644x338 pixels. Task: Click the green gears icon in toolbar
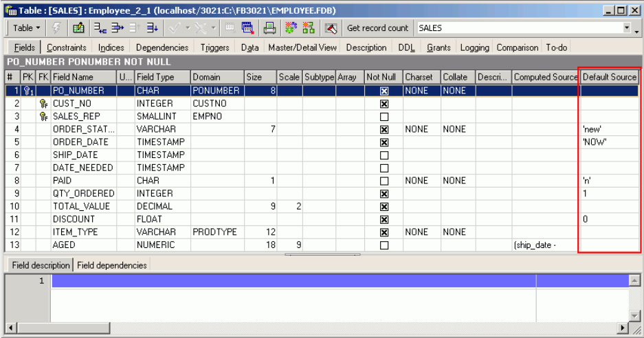[x=289, y=28]
